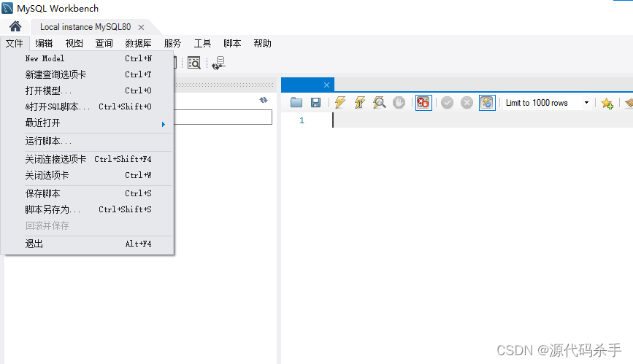The height and width of the screenshot is (364, 633).
Task: Open the 服务 menu
Action: [x=172, y=43]
